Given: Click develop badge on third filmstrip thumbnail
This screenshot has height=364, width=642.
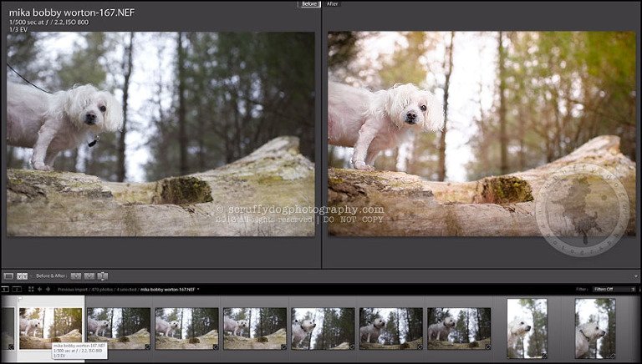Looking at the screenshot, I should click(215, 346).
